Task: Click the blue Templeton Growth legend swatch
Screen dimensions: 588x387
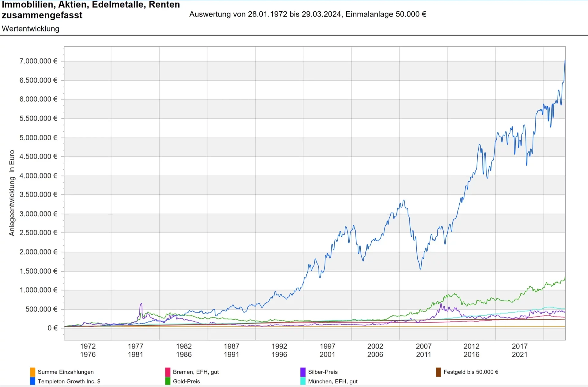Action: [32, 381]
